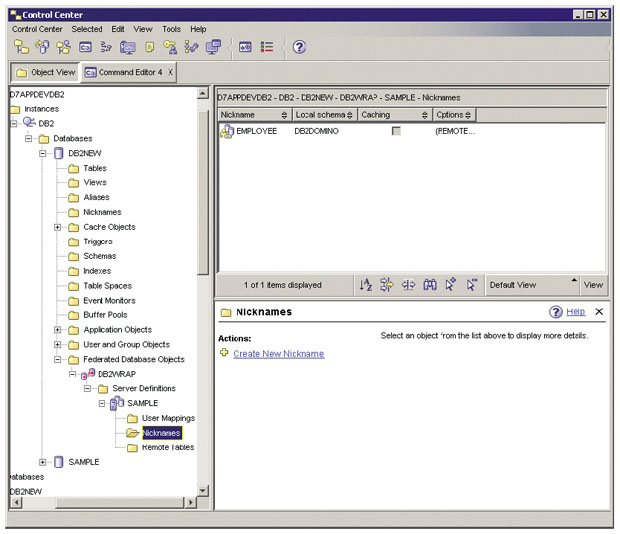Sort by the Options column header
Image resolution: width=620 pixels, height=534 pixels.
454,115
